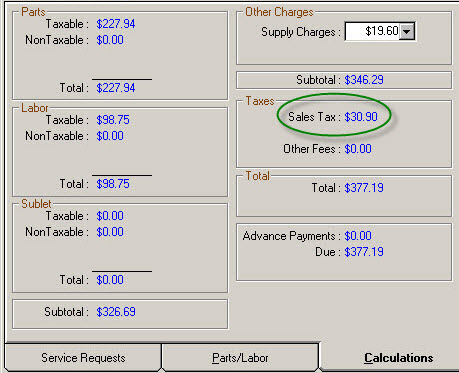Click the left Subtotal $326.69 value
This screenshot has height=373, width=459.
click(116, 312)
